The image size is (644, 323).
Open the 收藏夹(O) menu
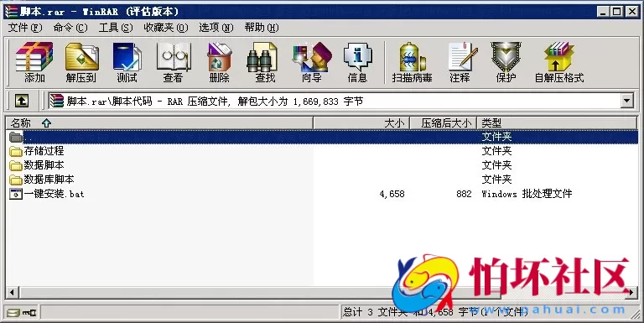click(166, 28)
